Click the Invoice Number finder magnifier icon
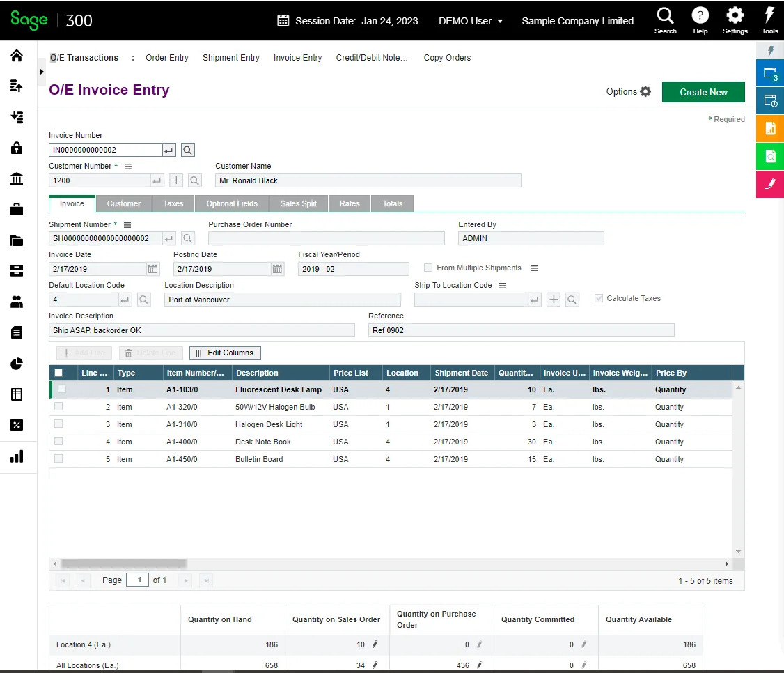This screenshot has height=673, width=784. pyautogui.click(x=188, y=150)
